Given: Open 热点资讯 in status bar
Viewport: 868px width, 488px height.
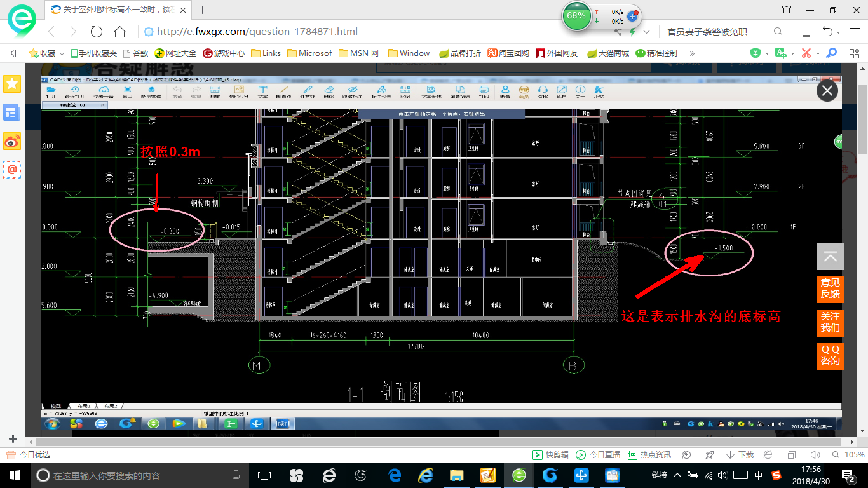Looking at the screenshot, I should tap(649, 455).
